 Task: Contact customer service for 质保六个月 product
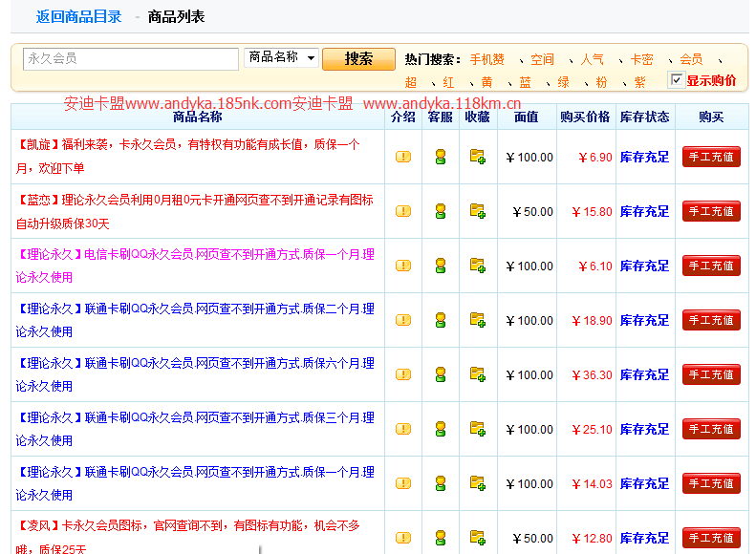click(441, 374)
